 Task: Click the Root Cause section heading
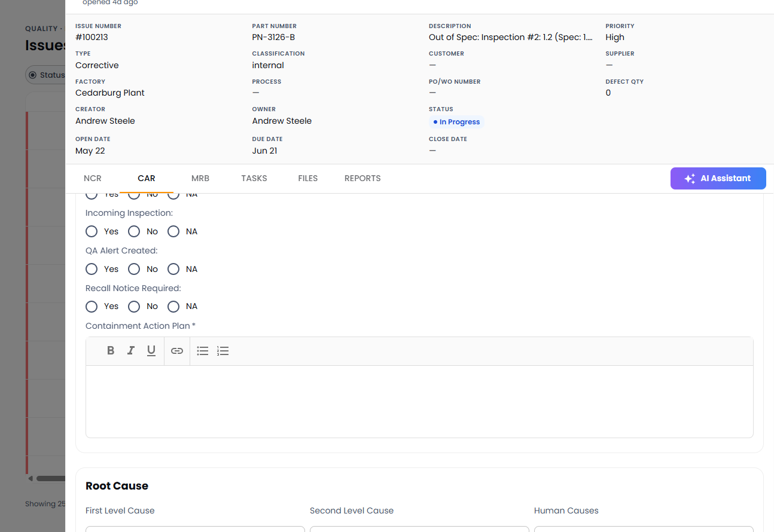117,486
